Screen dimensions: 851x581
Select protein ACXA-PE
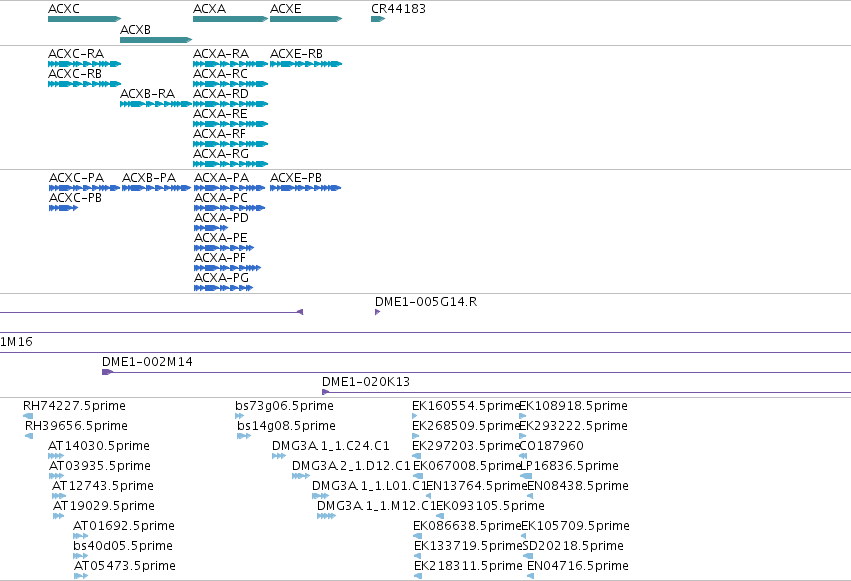tap(224, 248)
